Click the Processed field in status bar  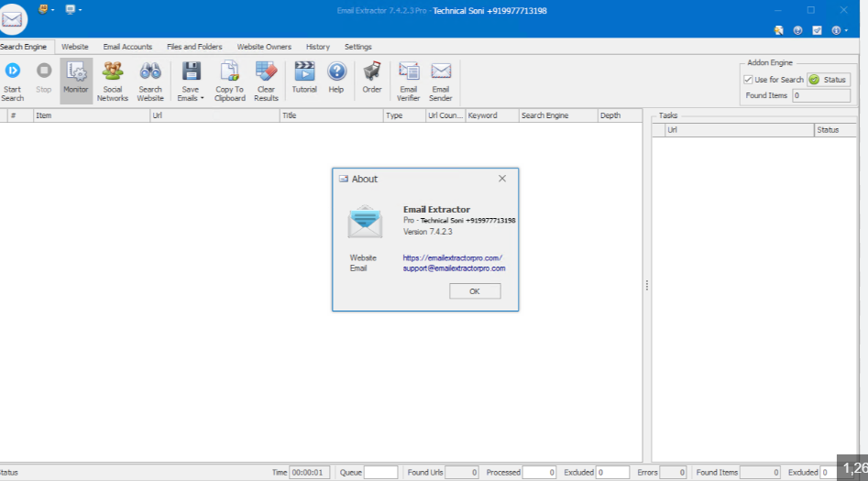click(x=539, y=472)
